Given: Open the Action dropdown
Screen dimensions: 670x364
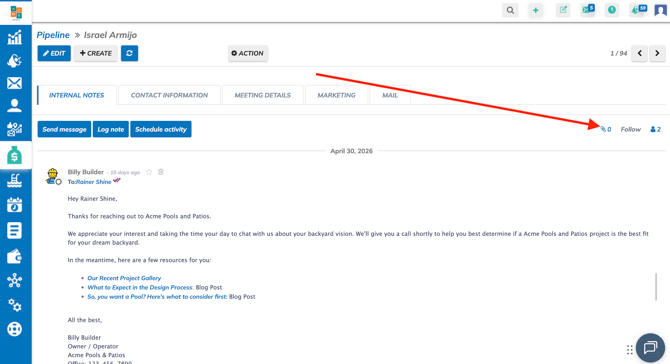Looking at the screenshot, I should tap(248, 53).
